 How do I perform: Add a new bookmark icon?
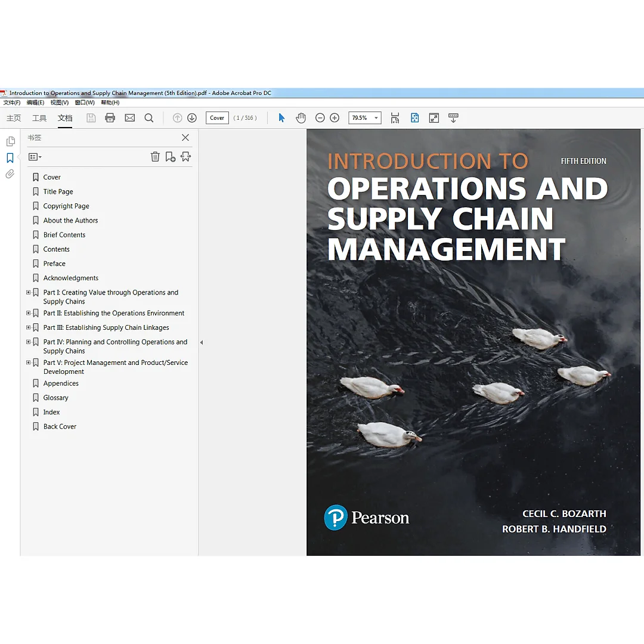pos(171,157)
